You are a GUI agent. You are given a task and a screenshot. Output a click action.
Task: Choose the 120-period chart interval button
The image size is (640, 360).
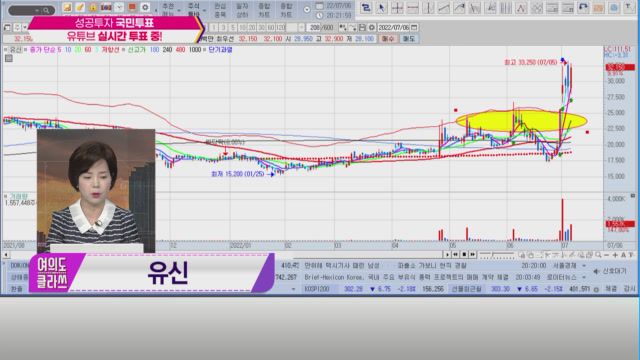[x=280, y=28]
